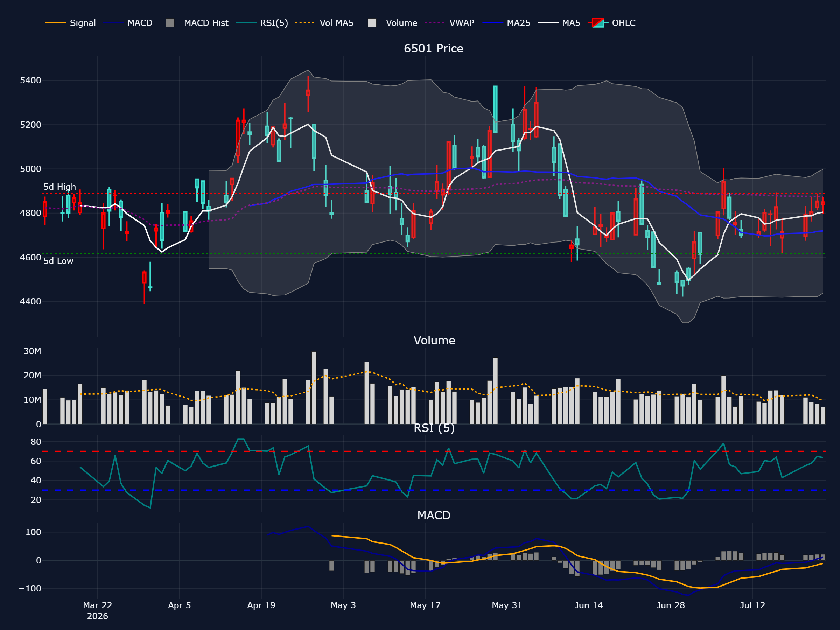This screenshot has width=840, height=630.
Task: Click the Vol MA5 dotted line icon
Action: (305, 23)
